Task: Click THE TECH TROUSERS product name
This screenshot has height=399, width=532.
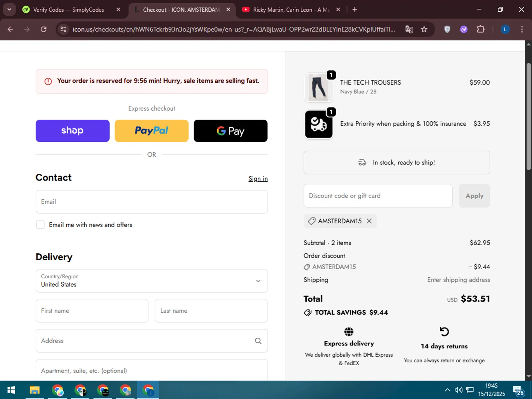Action: click(370, 83)
